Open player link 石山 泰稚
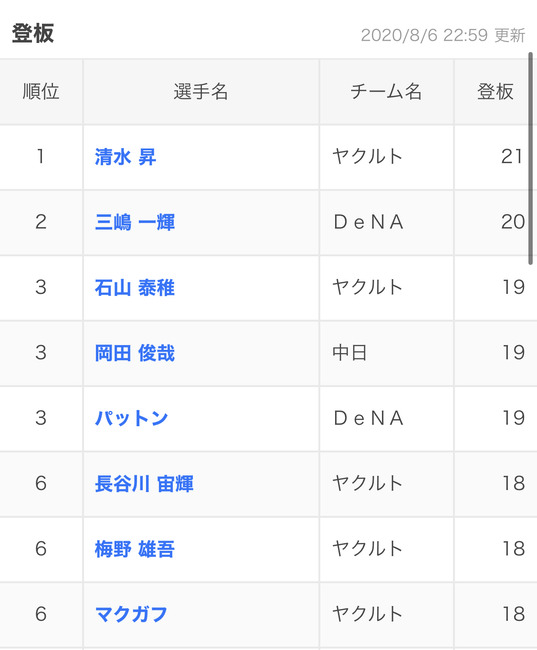 (x=135, y=288)
